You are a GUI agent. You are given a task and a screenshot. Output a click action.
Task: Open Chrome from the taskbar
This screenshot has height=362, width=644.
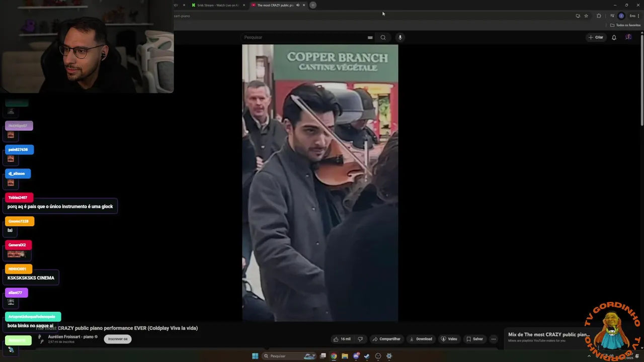pyautogui.click(x=334, y=356)
